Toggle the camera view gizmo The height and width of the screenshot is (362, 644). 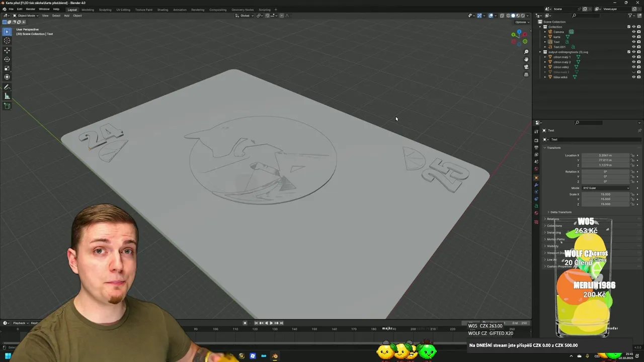526,67
